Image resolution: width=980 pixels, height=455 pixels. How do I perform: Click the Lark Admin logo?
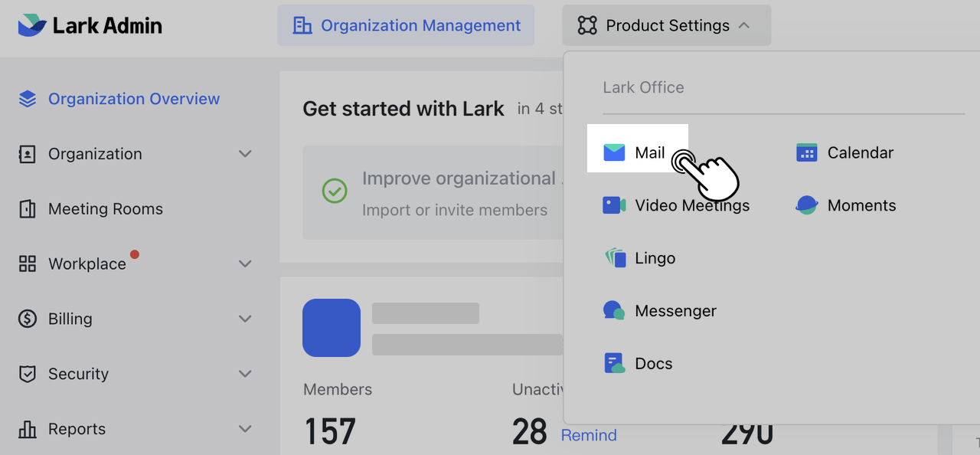90,25
